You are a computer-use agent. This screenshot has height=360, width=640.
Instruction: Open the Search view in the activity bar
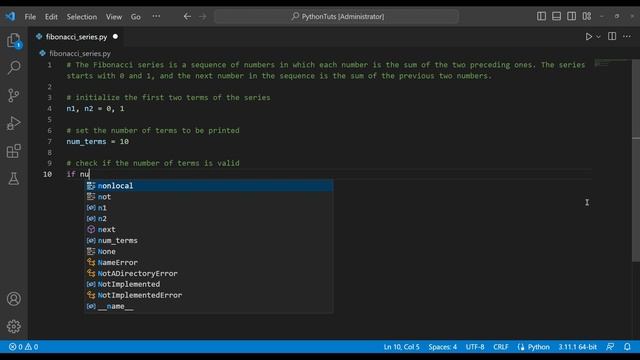pos(14,67)
